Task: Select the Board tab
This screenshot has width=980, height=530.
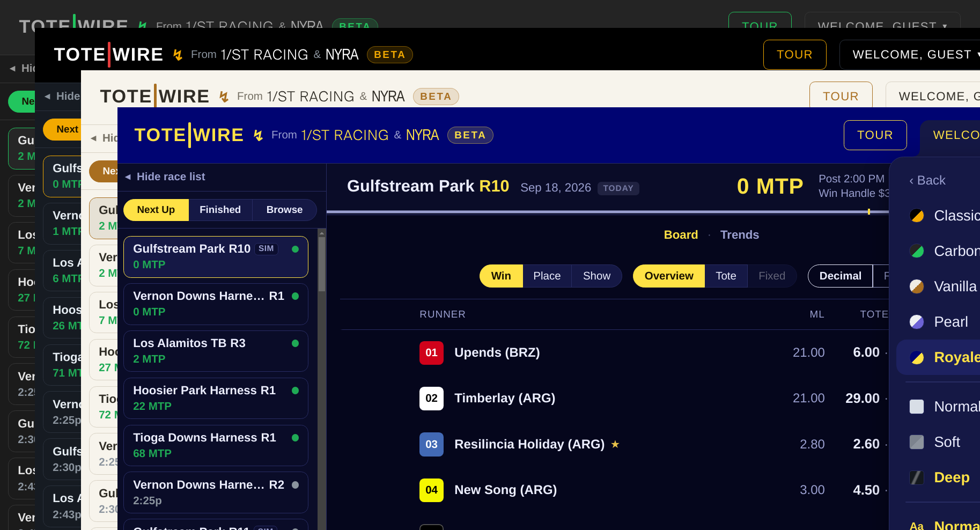Action: pos(681,235)
